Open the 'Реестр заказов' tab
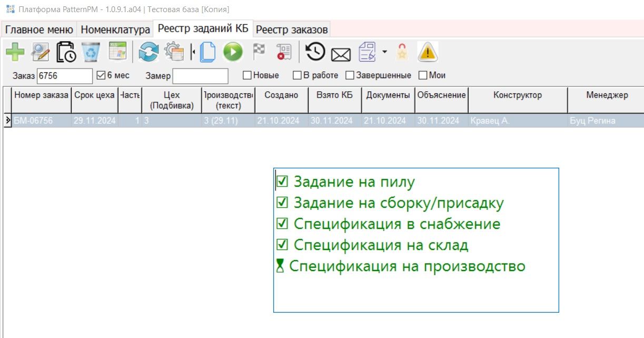 (292, 30)
